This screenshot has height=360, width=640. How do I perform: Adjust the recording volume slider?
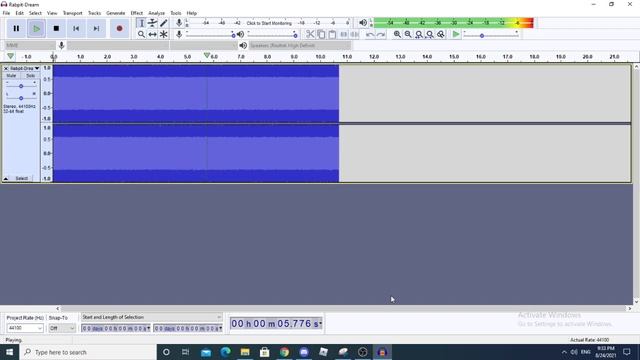coord(211,36)
